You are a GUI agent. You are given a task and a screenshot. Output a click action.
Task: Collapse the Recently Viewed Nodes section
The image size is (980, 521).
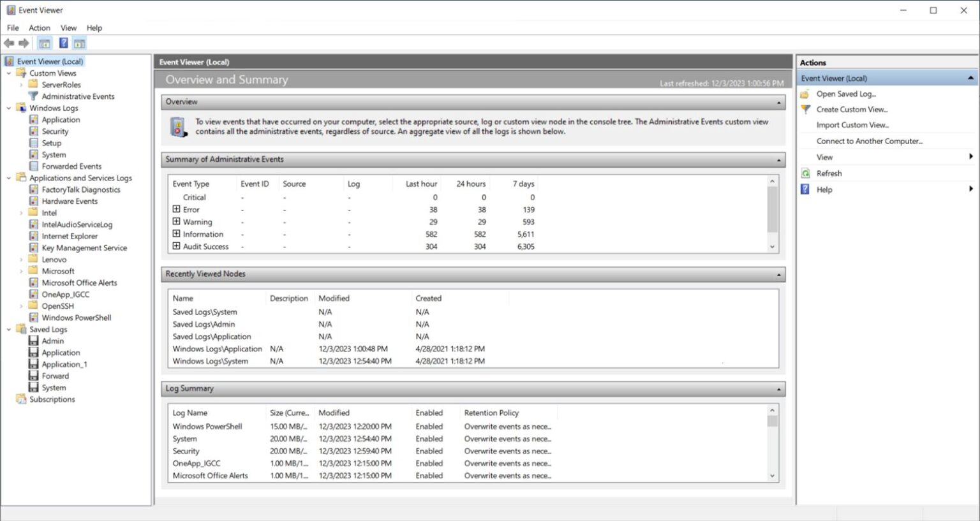778,274
